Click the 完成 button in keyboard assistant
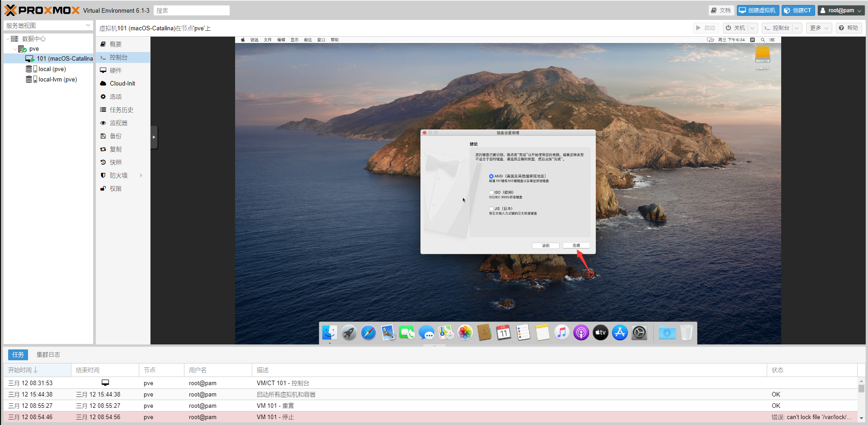 click(x=576, y=246)
